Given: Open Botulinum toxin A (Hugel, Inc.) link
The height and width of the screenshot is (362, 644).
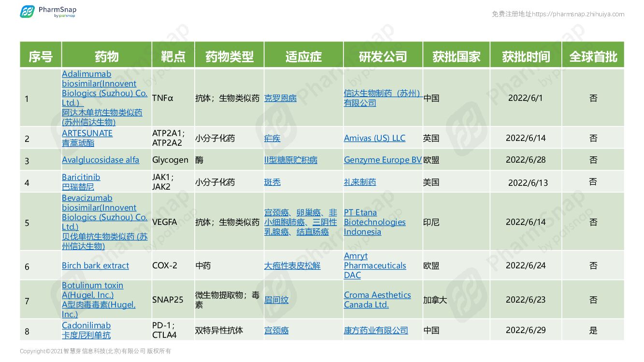Looking at the screenshot, I should coord(99,300).
